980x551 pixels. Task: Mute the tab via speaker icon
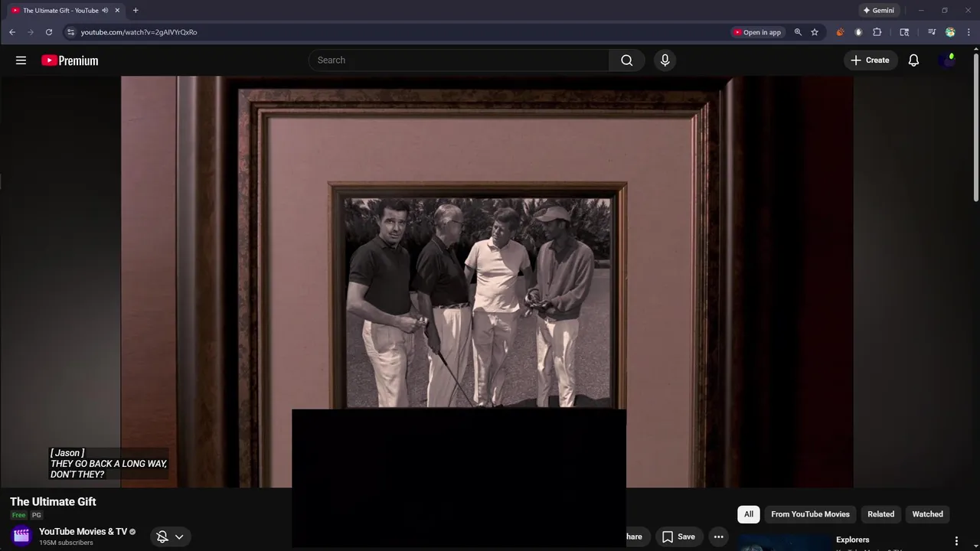tap(105, 11)
